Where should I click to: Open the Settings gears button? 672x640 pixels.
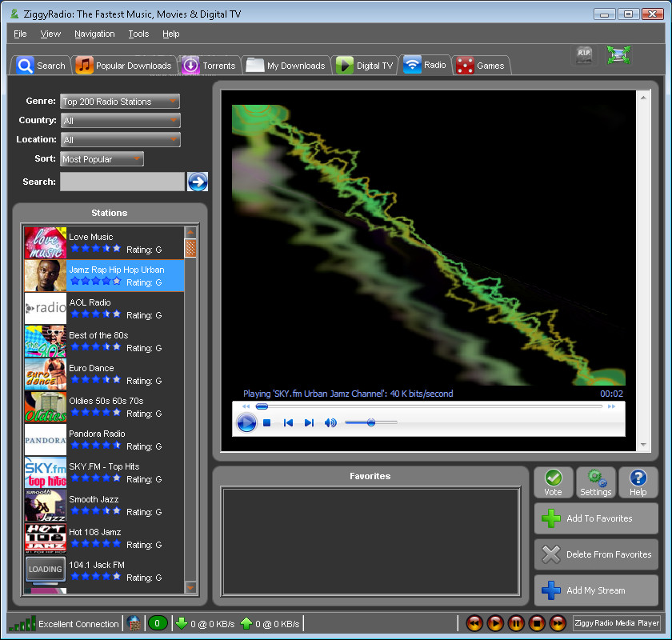point(596,482)
